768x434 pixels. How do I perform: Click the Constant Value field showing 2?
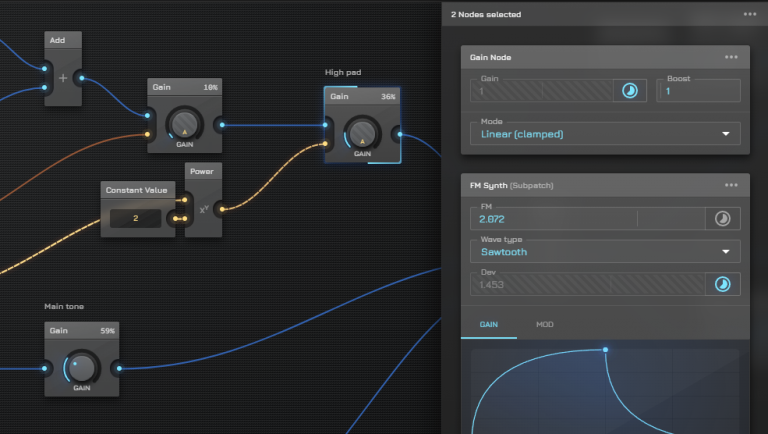pos(136,218)
